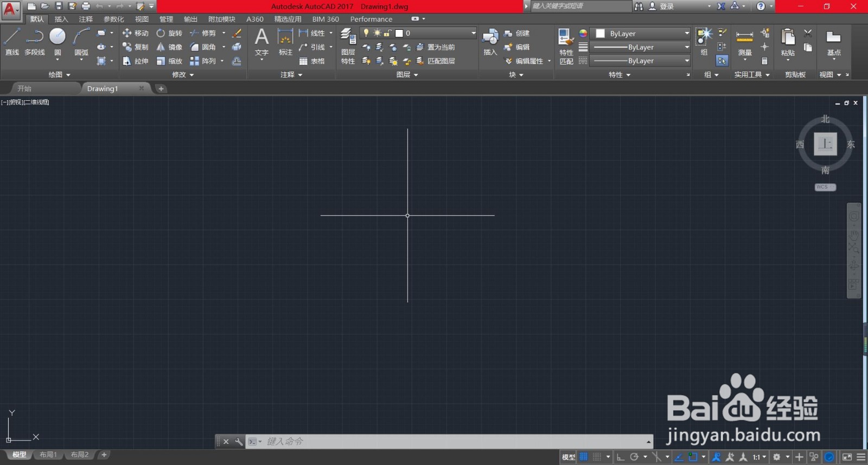Click the 旋转 (Rotate) tool

pos(169,33)
